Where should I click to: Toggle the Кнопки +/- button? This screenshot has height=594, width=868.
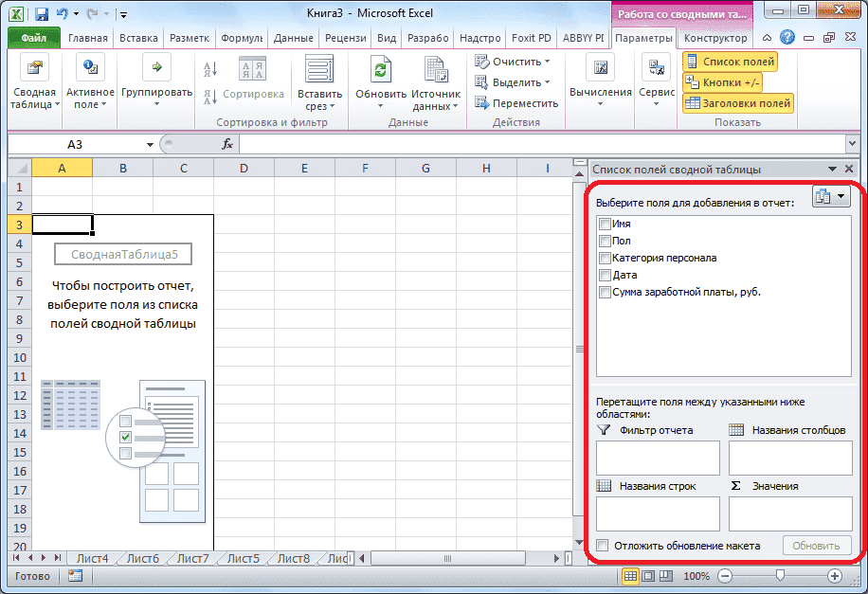click(723, 81)
